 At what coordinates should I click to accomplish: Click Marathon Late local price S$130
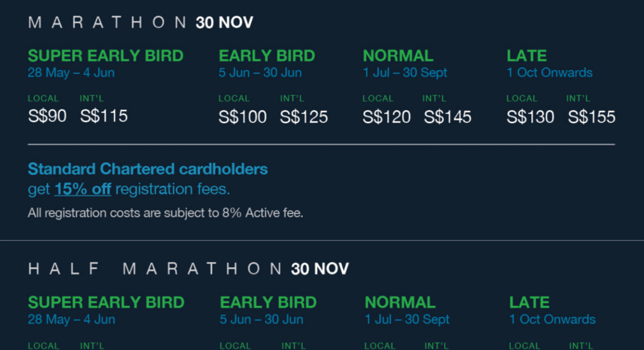point(530,117)
